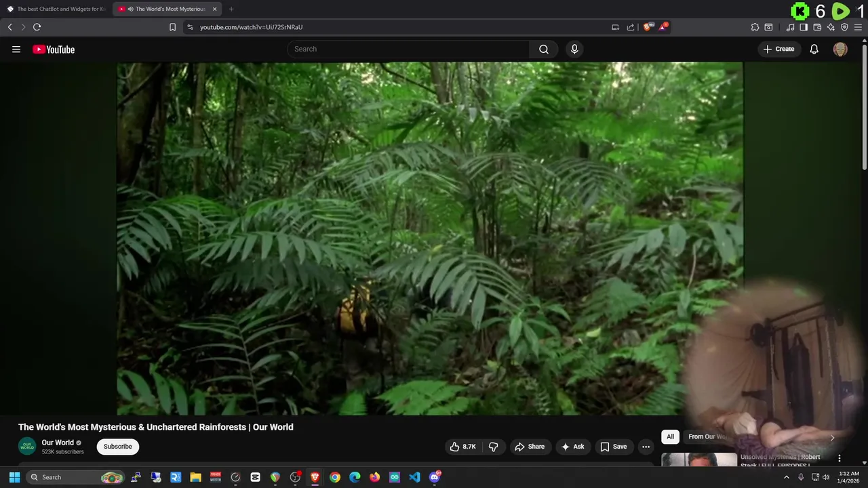Save video to a playlist
The width and height of the screenshot is (868, 488).
613,447
